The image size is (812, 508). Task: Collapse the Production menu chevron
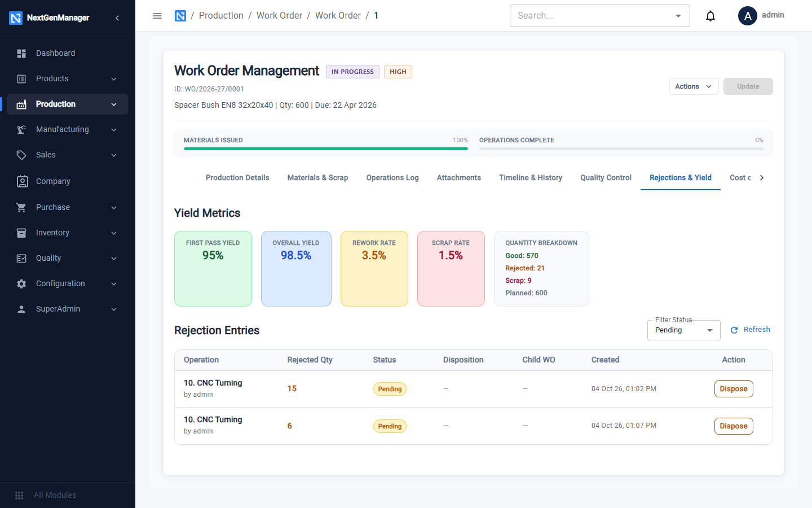[x=114, y=104]
